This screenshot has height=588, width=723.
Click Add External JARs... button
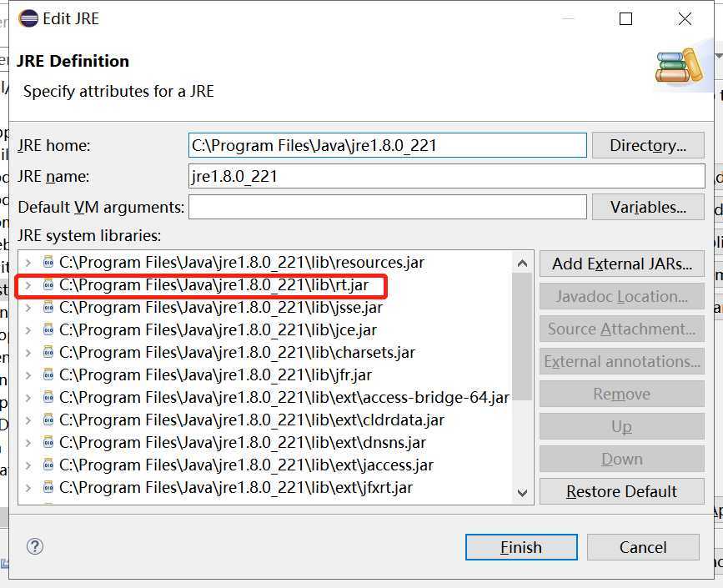[622, 264]
